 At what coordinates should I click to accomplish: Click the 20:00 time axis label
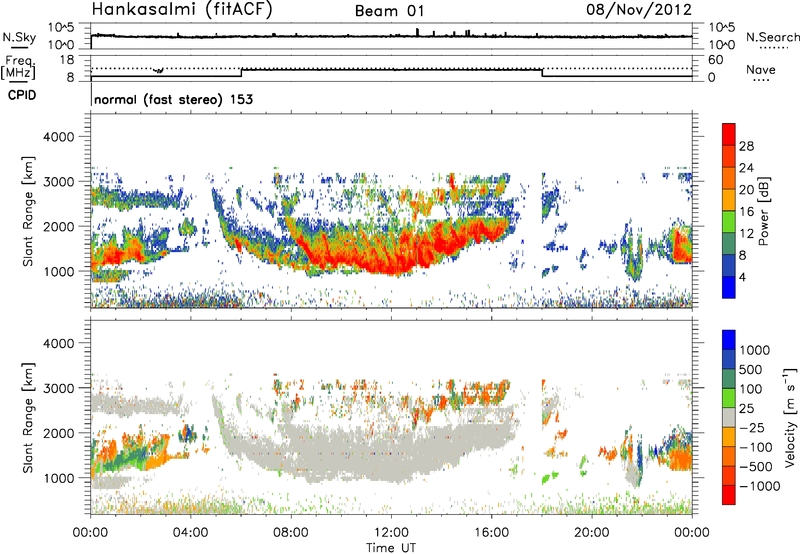click(x=591, y=533)
